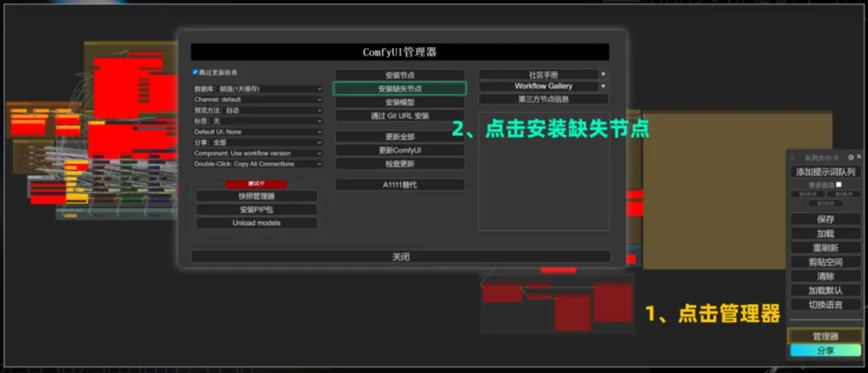
Task: Click the A1111替代 button
Action: click(400, 185)
